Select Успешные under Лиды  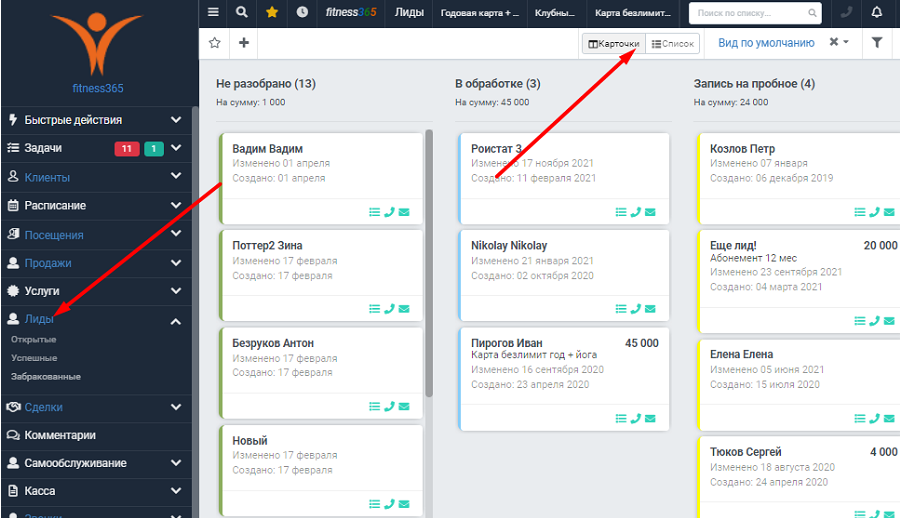click(34, 358)
